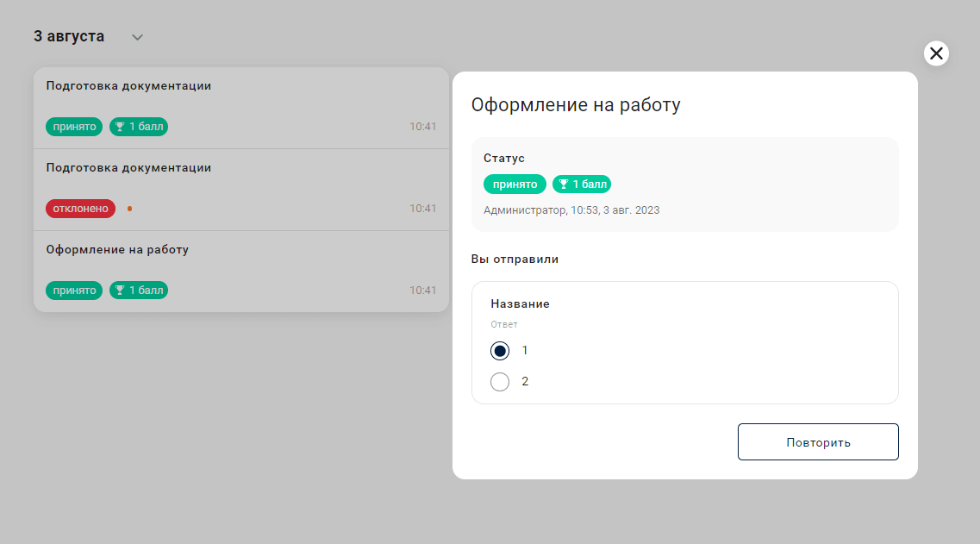Click принято badge in first Подготовка документации row
980x544 pixels.
pyautogui.click(x=74, y=127)
